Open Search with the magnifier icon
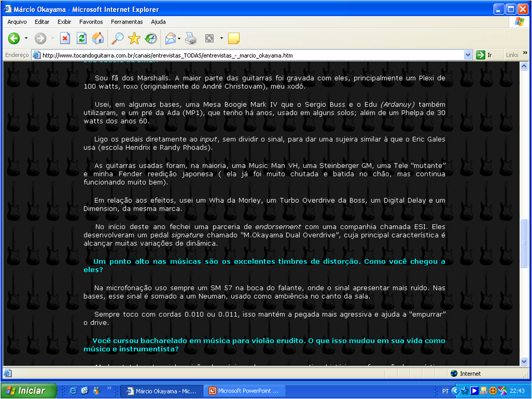This screenshot has height=399, width=532. tap(118, 38)
